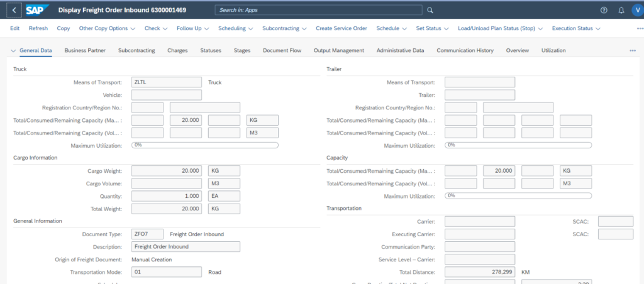
Task: Open the Subcontracting dropdown menu
Action: point(284,28)
